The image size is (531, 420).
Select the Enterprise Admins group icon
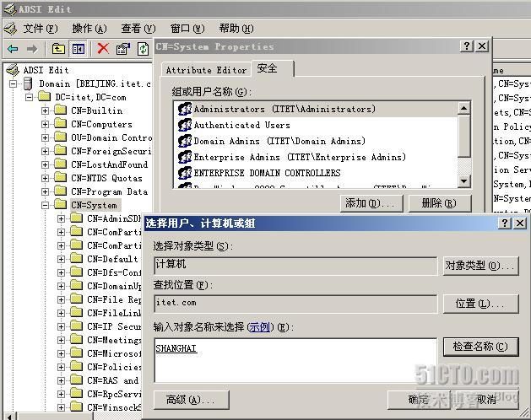click(x=185, y=157)
